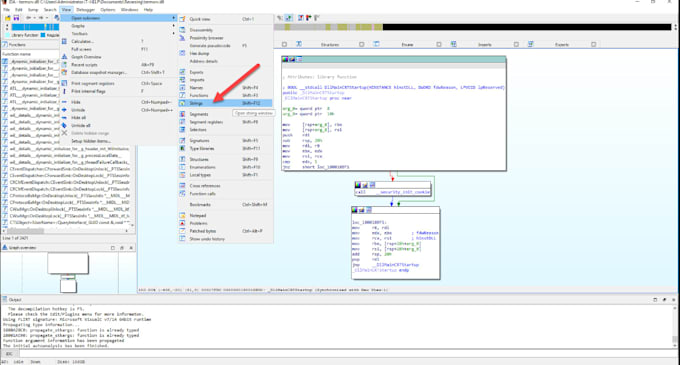This screenshot has height=365, width=680.
Task: Click the open file toolbar icon
Action: click(7, 18)
